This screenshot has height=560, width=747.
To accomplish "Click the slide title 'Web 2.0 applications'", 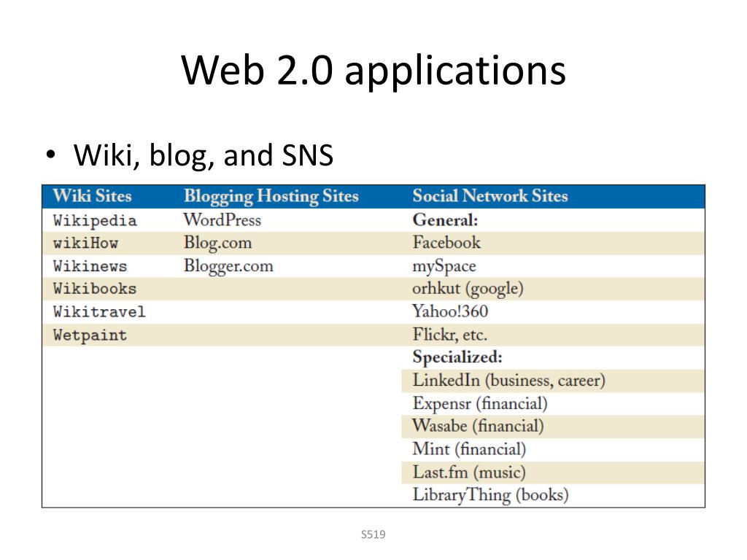I will [373, 71].
